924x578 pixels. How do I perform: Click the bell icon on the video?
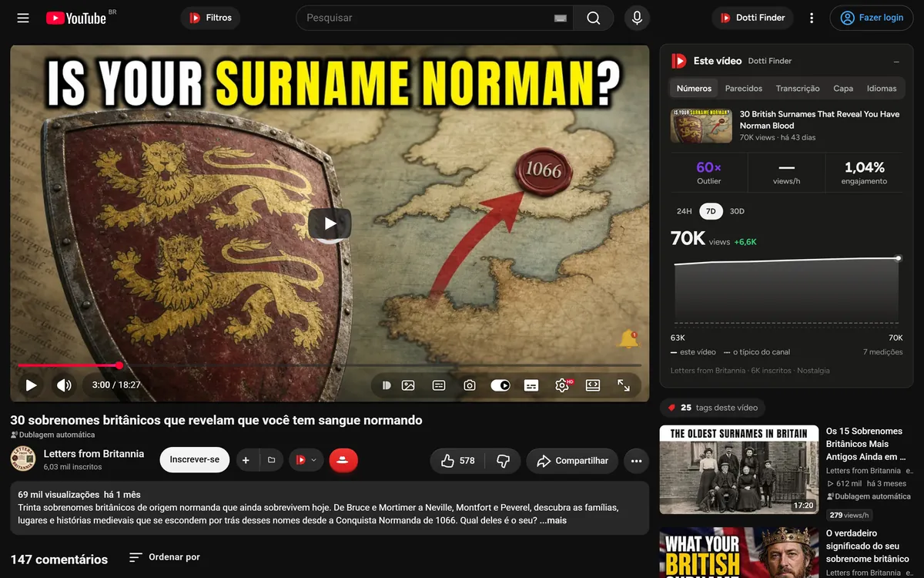(x=628, y=338)
